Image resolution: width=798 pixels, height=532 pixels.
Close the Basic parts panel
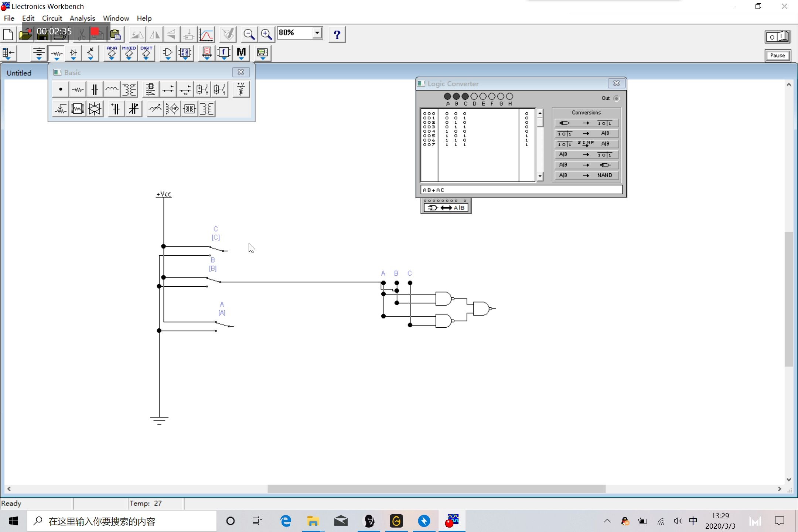click(x=241, y=72)
